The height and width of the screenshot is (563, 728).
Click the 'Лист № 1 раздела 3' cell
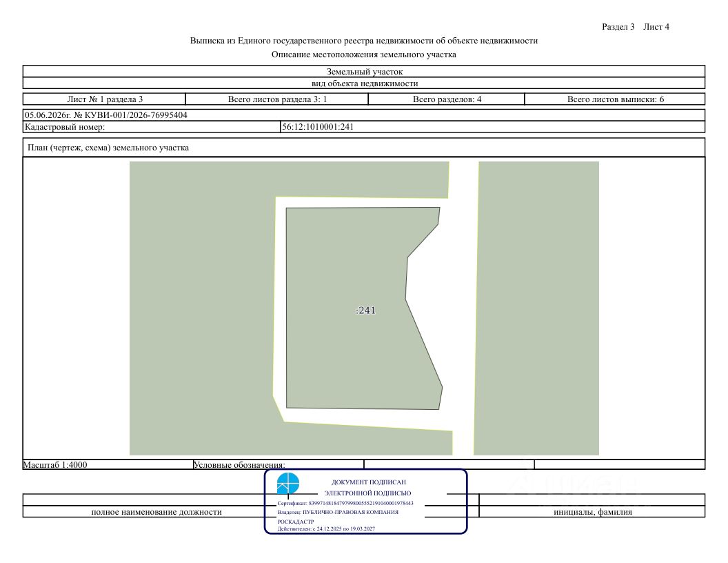(x=105, y=99)
